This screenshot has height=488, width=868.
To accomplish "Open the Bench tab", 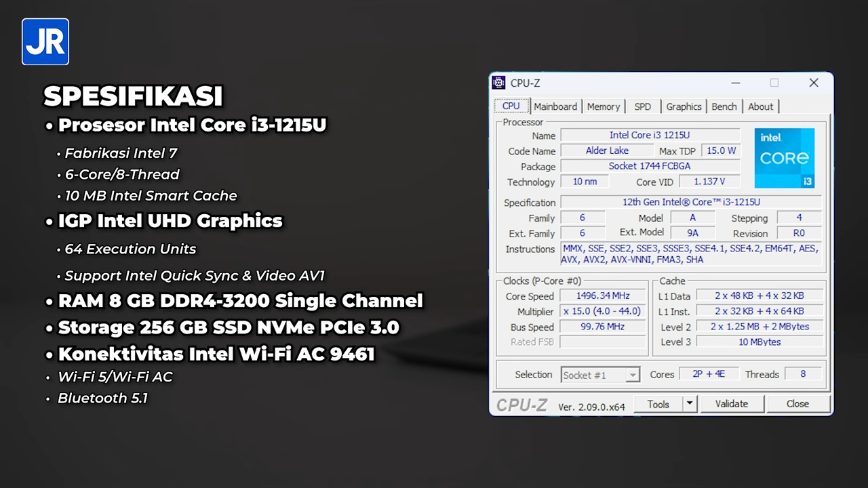I will [x=724, y=106].
